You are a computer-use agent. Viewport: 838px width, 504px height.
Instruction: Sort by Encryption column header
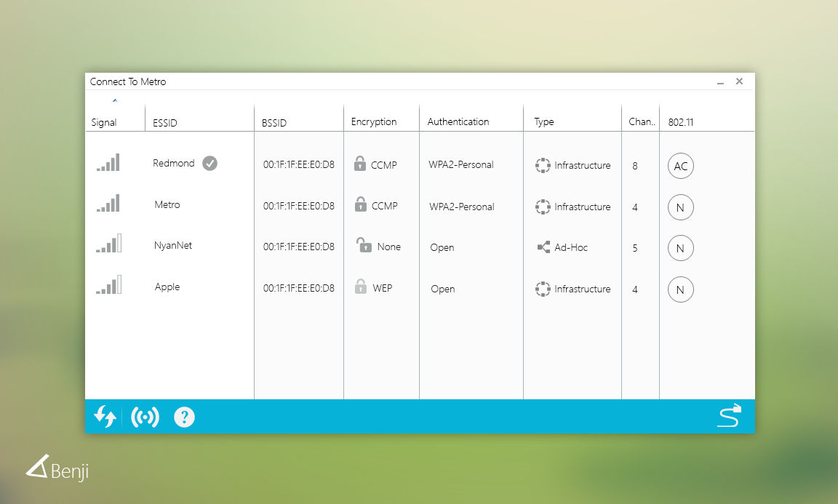(374, 122)
